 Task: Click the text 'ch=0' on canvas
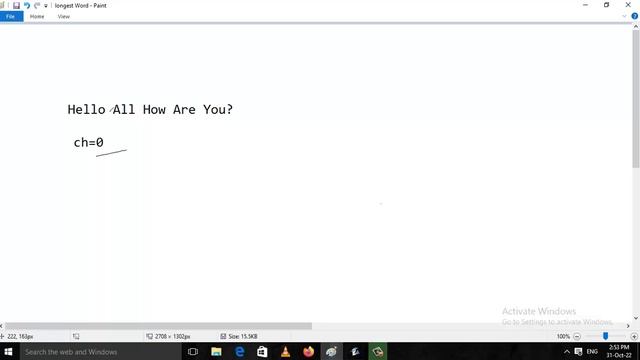pos(89,142)
